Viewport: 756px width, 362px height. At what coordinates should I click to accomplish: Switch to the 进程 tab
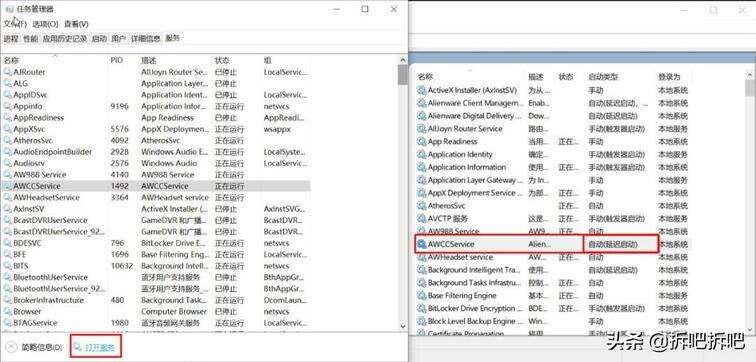point(11,39)
